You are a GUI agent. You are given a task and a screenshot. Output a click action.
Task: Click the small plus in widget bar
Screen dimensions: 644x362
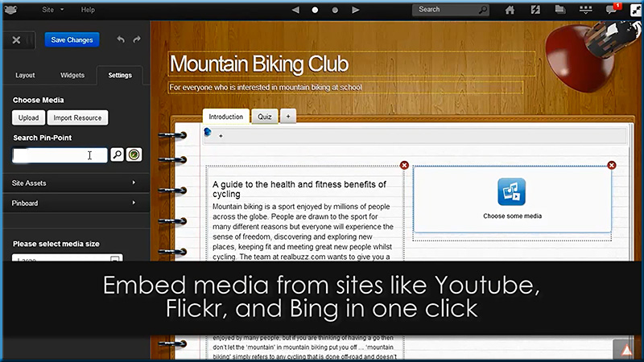click(221, 136)
